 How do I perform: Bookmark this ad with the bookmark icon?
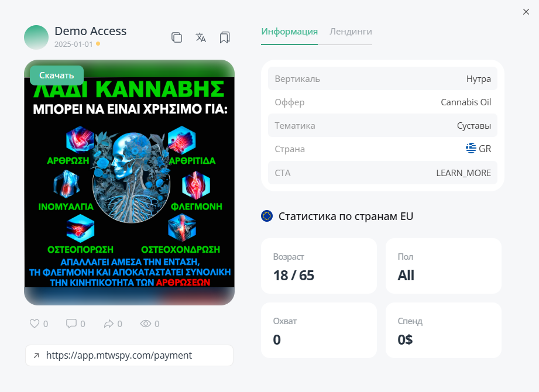tap(225, 37)
